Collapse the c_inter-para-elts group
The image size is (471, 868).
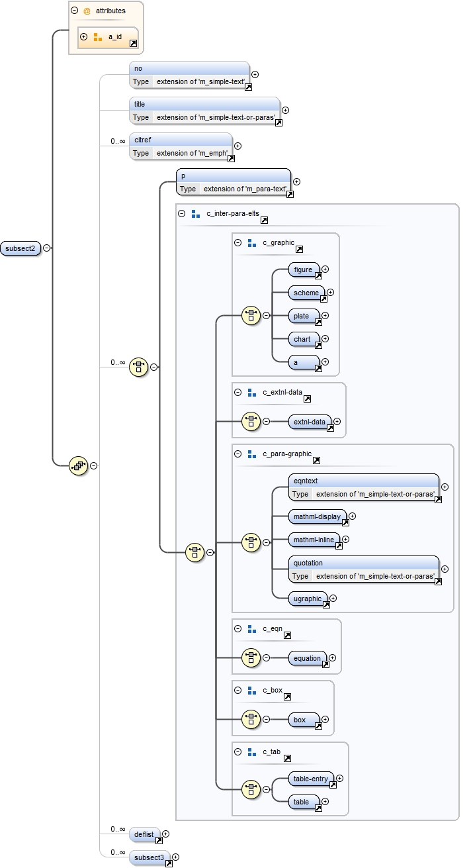pyautogui.click(x=181, y=214)
